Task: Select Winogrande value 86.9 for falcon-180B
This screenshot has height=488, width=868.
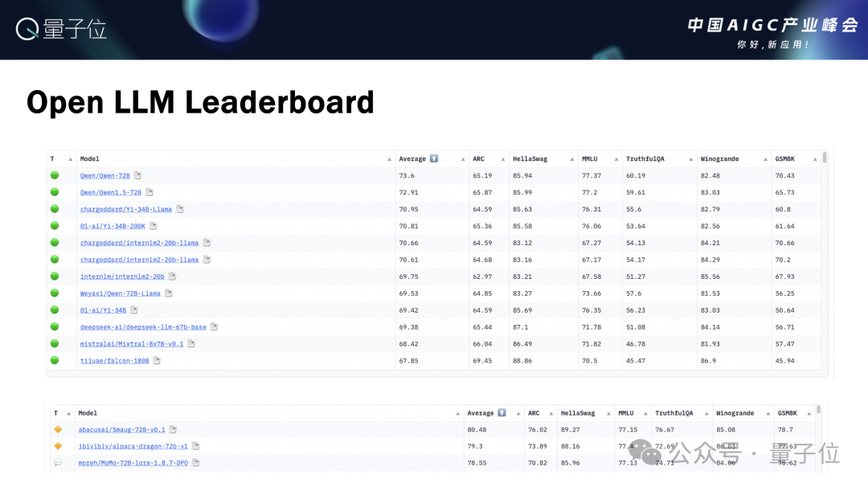Action: point(708,361)
